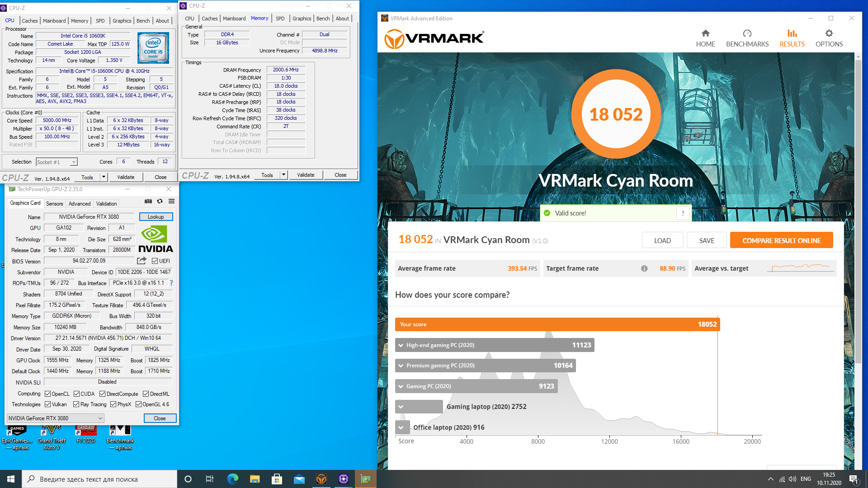Open VRMark OPTIONS gear

tap(829, 33)
